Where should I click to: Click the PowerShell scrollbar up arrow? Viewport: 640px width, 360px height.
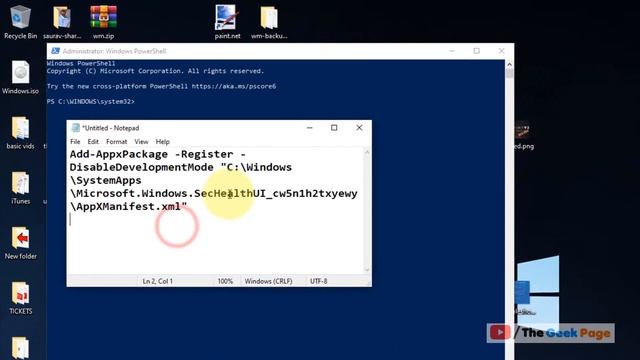pyautogui.click(x=509, y=64)
